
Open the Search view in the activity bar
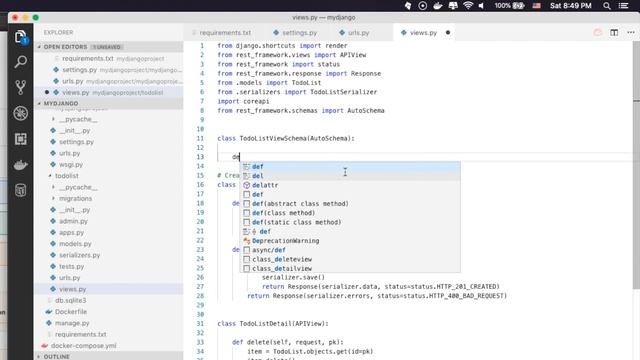21,62
